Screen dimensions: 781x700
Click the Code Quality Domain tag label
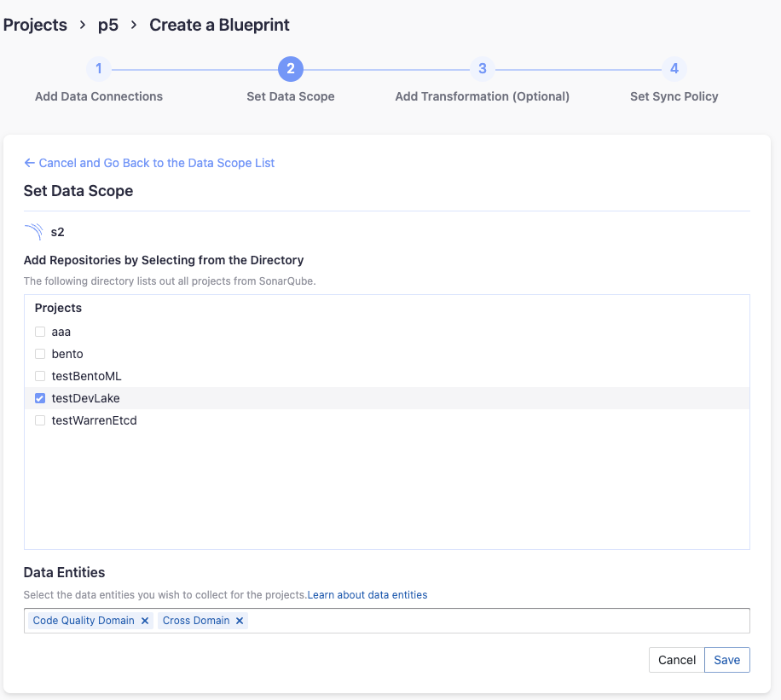click(x=84, y=621)
